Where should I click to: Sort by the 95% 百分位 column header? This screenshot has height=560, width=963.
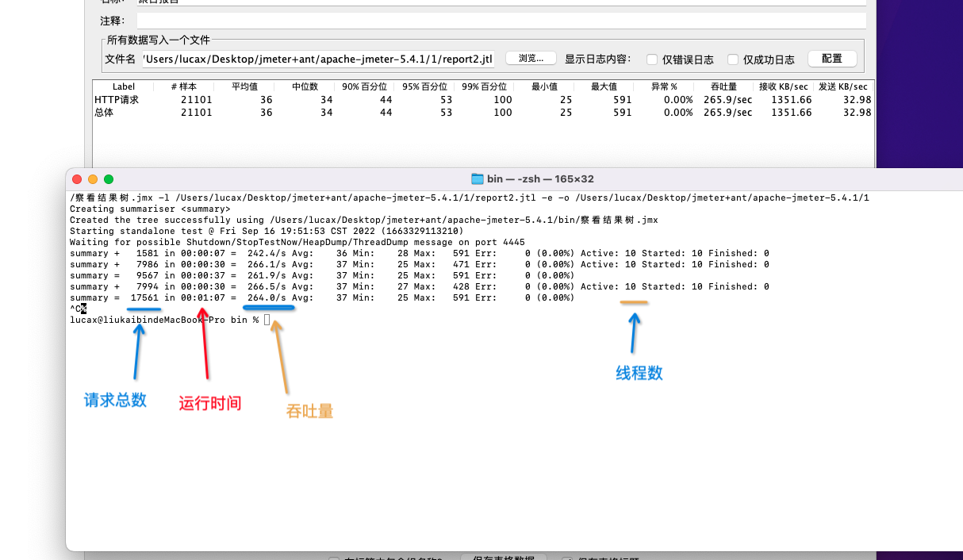tap(424, 86)
